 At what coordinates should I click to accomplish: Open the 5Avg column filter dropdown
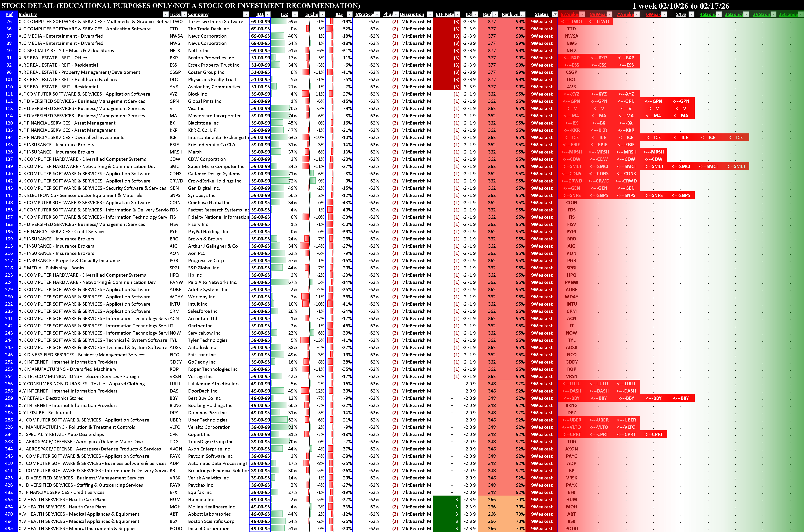tap(692, 14)
